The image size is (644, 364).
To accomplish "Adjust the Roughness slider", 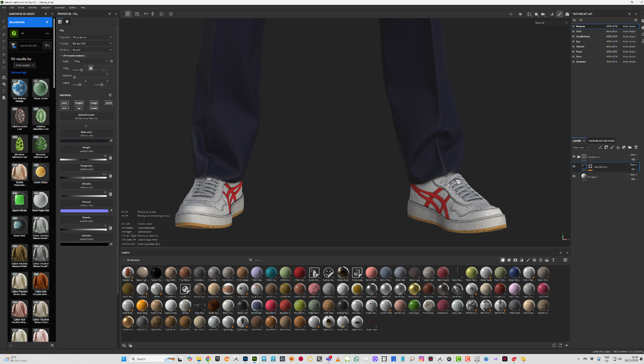I will pos(83,178).
